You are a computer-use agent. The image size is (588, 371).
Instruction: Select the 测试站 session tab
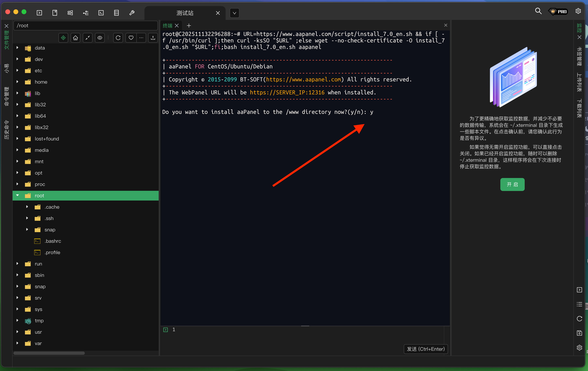tap(185, 13)
